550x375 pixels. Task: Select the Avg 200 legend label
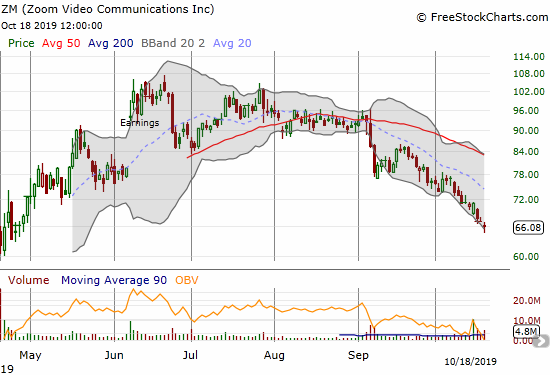click(110, 43)
